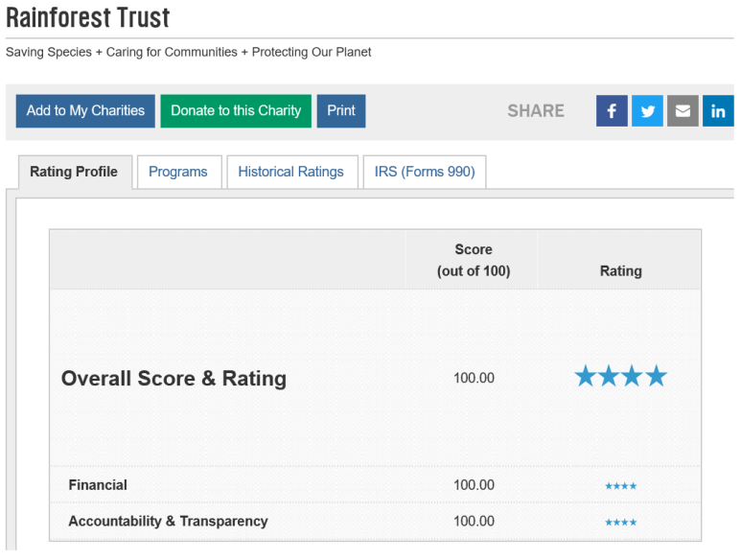Add Rainforest Trust to My Charities
This screenshot has height=560, width=741.
(x=85, y=110)
